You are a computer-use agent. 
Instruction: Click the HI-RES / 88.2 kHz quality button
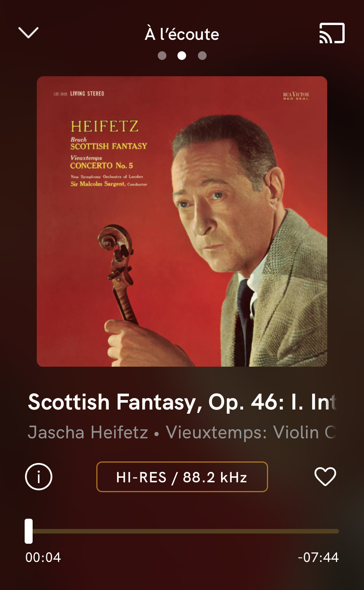[182, 477]
